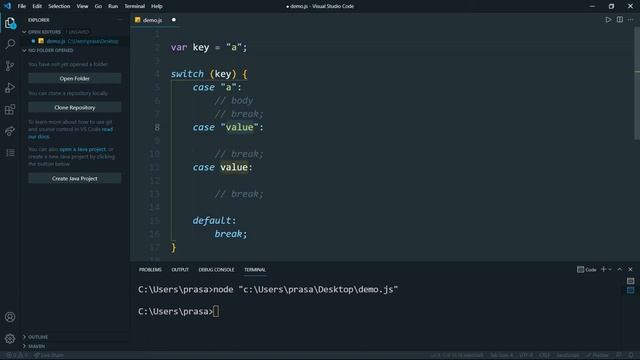The height and width of the screenshot is (360, 640).
Task: Click the editor vertical scrollbar
Action: tap(637, 84)
